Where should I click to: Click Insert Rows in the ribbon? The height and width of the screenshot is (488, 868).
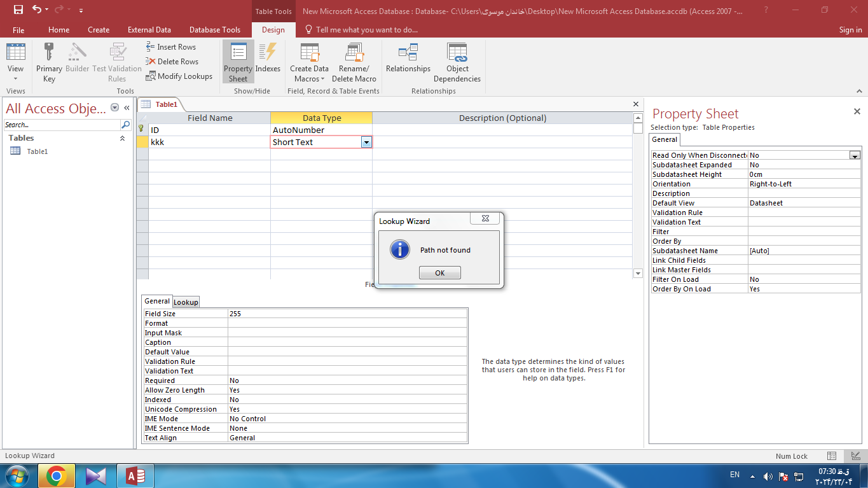(x=171, y=47)
